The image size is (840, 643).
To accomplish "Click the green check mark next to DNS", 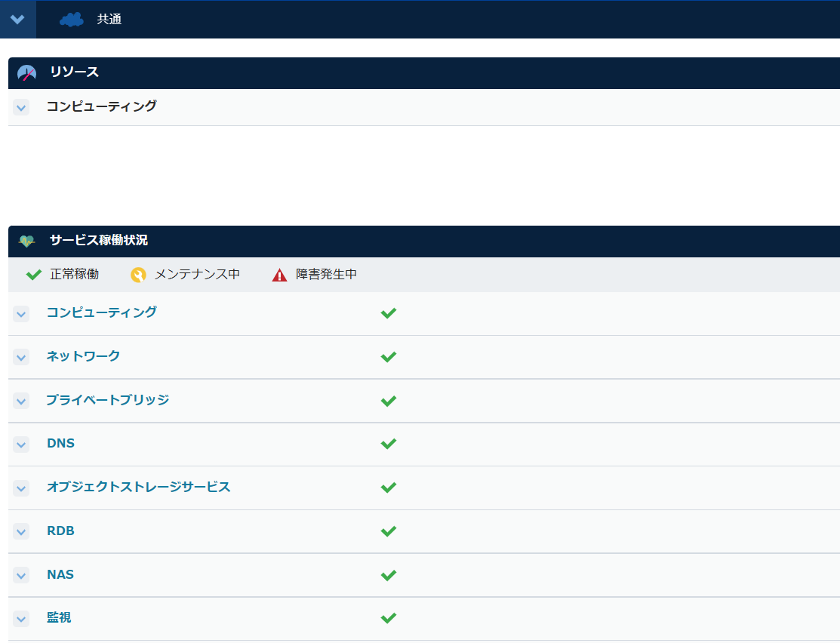I will click(x=389, y=444).
